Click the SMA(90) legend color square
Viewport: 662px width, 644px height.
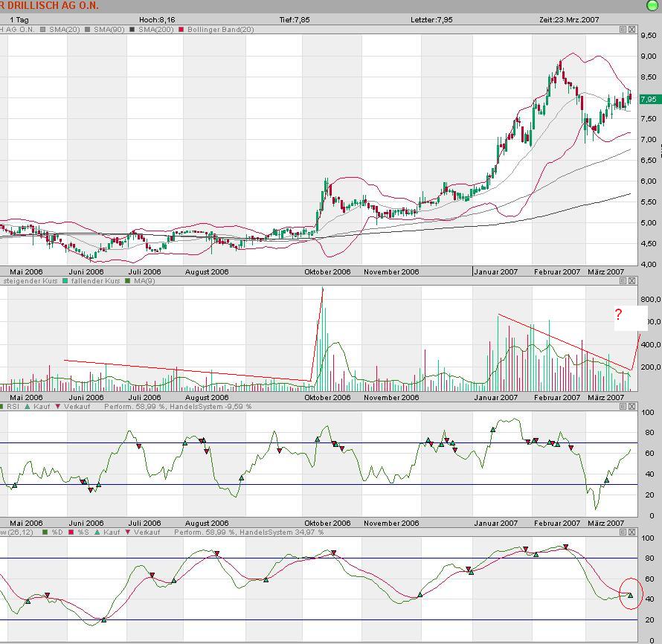click(87, 30)
